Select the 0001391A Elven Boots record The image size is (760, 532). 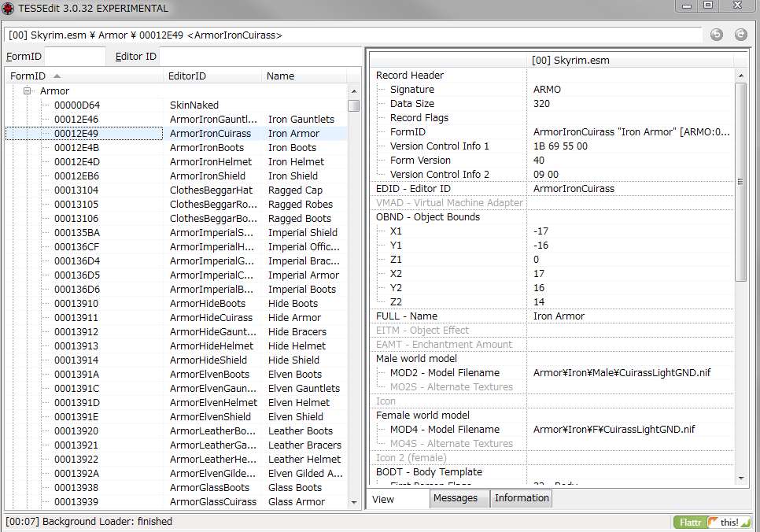point(176,375)
